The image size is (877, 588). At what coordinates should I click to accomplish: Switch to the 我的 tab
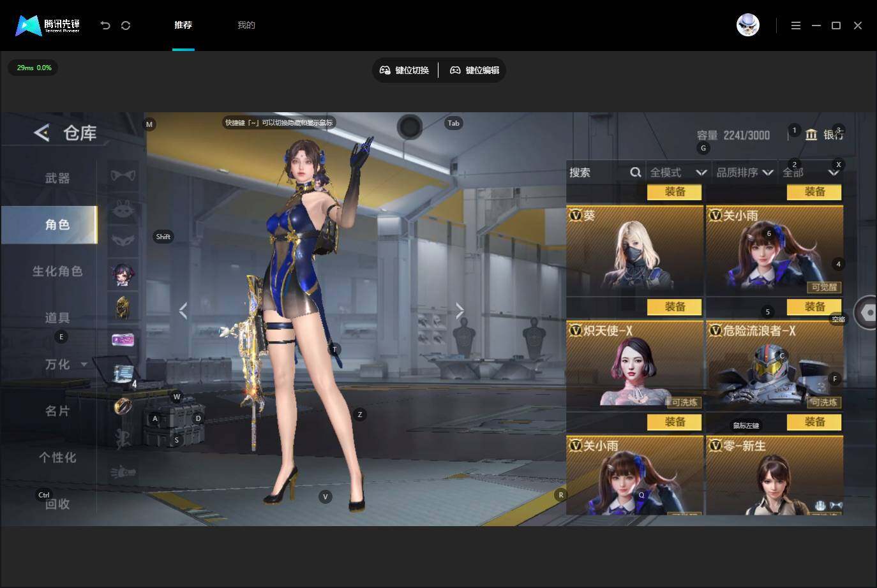click(x=246, y=26)
